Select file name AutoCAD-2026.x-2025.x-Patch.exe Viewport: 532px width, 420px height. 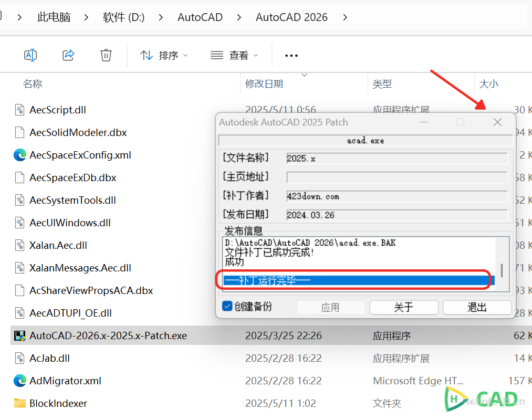tap(108, 335)
